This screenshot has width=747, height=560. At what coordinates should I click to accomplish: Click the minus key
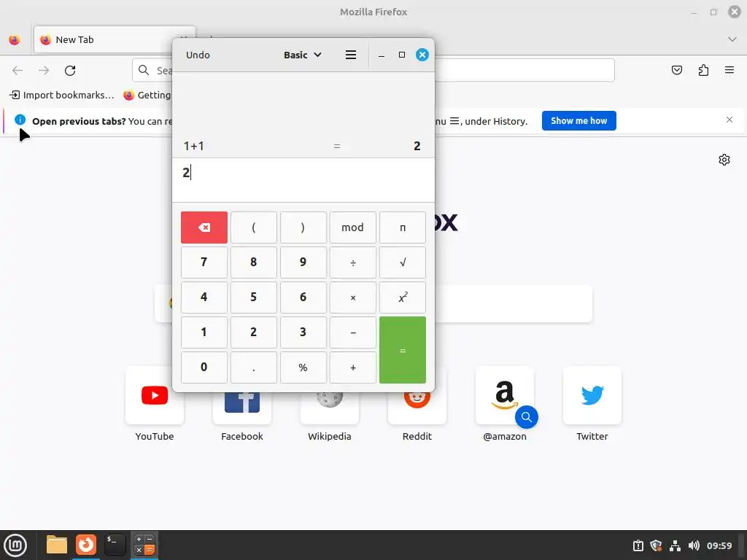point(353,332)
